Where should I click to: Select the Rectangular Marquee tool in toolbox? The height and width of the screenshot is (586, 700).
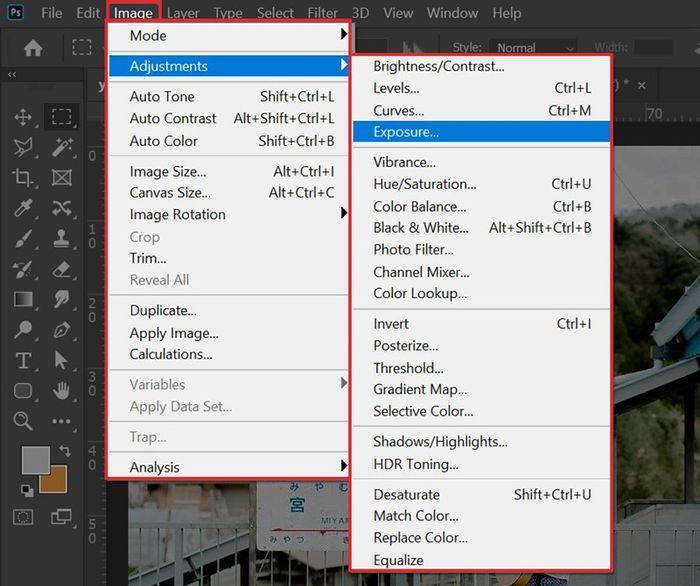pos(62,117)
